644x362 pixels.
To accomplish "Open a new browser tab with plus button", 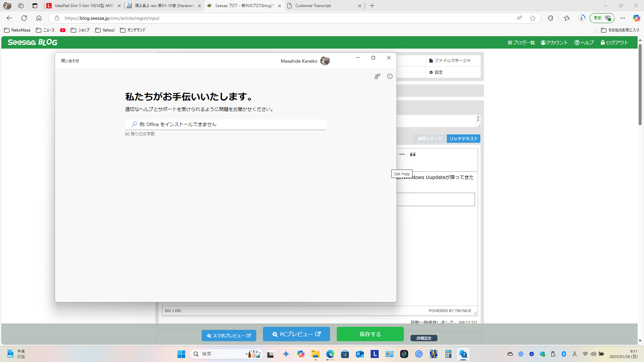I will tap(372, 6).
